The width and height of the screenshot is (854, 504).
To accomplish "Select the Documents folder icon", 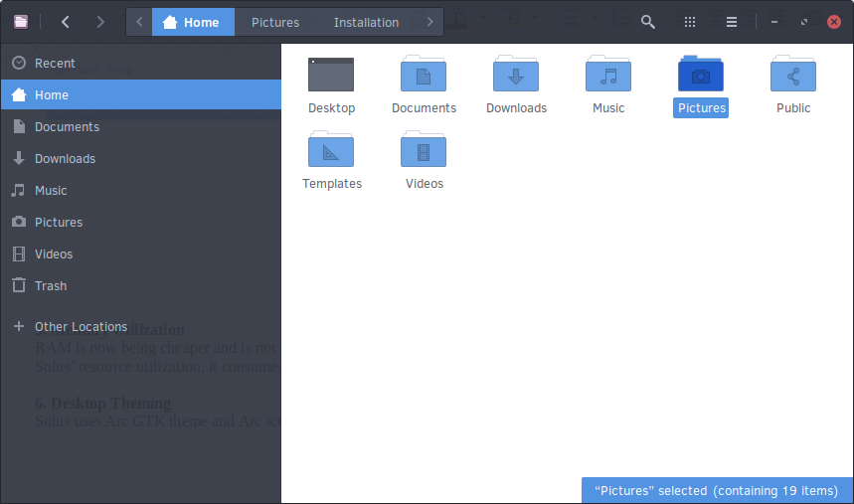I will tap(424, 74).
